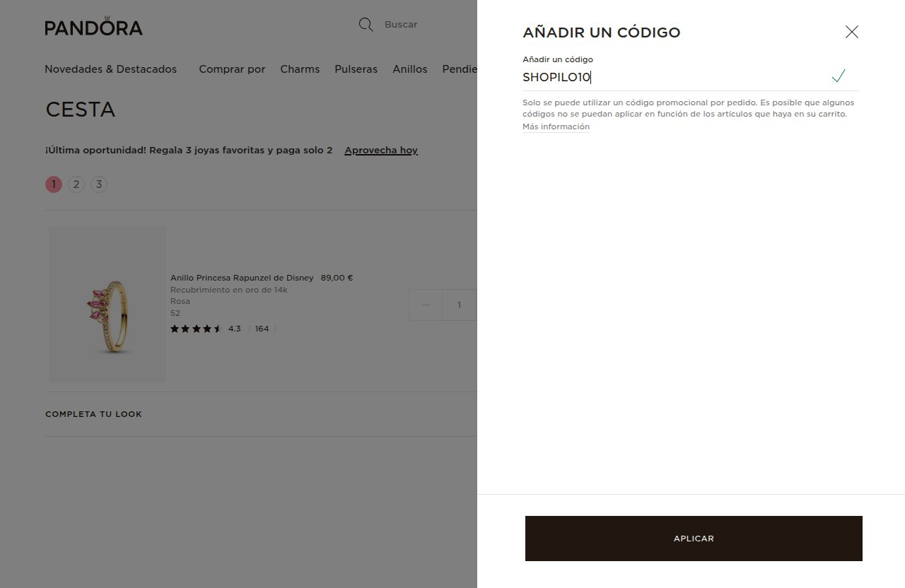Click the CESTA page heading

coord(80,110)
